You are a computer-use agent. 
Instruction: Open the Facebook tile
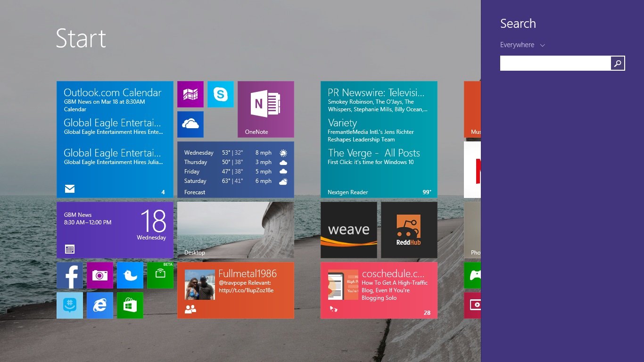click(x=70, y=275)
